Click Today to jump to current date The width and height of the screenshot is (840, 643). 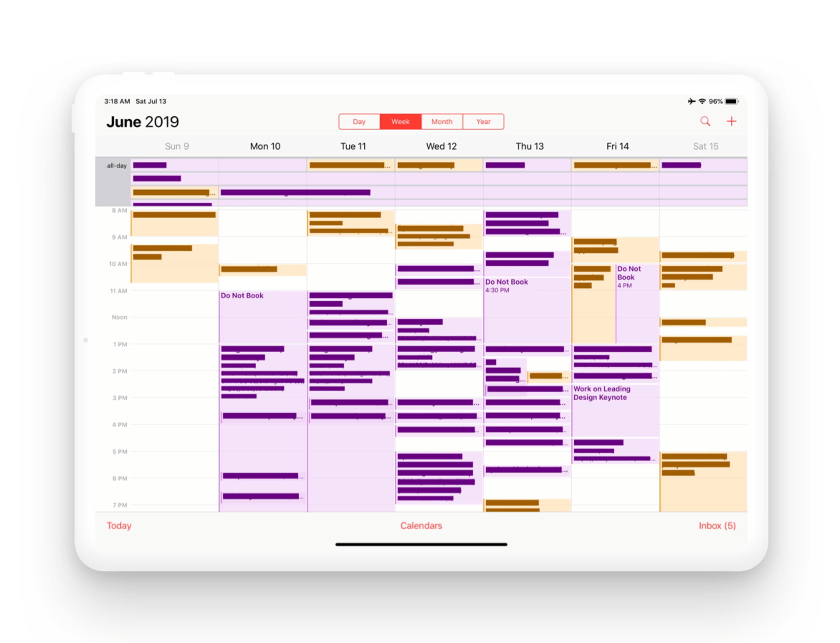[120, 525]
